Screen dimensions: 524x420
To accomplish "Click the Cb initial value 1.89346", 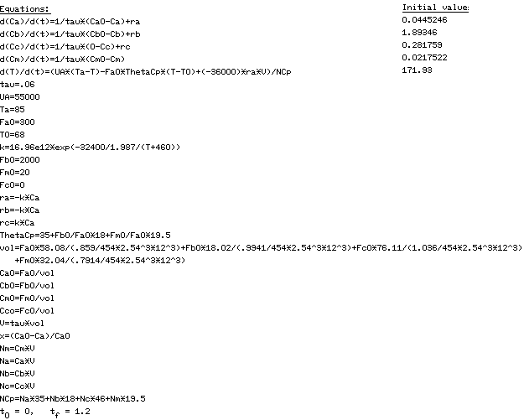I will [x=419, y=33].
